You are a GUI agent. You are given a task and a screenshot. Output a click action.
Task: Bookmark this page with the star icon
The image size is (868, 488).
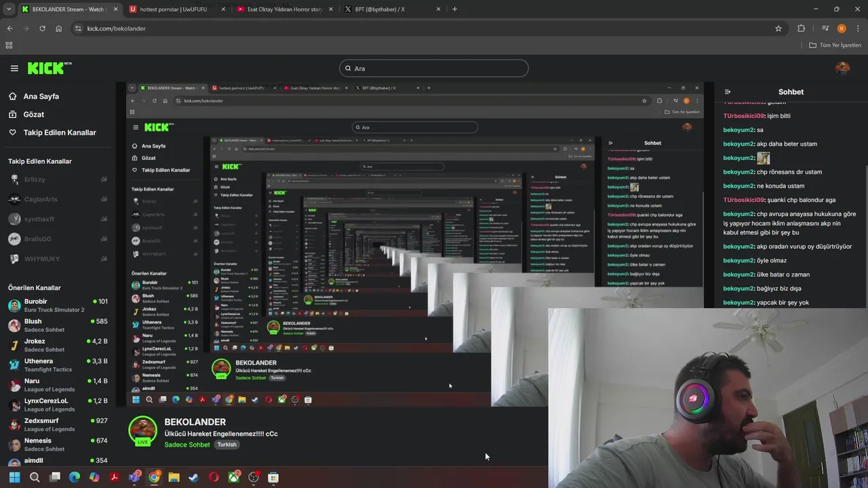[778, 28]
